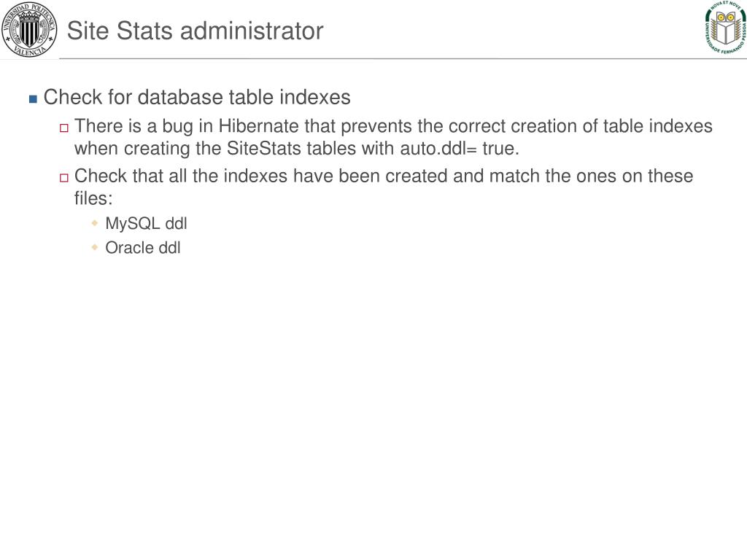Open the MySQL ddl link

[146, 223]
